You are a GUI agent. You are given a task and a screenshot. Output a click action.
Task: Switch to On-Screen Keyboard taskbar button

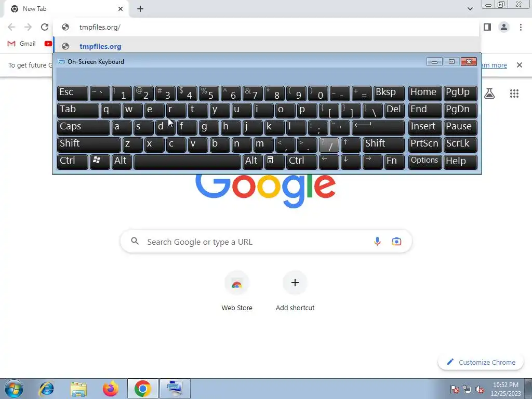point(175,389)
